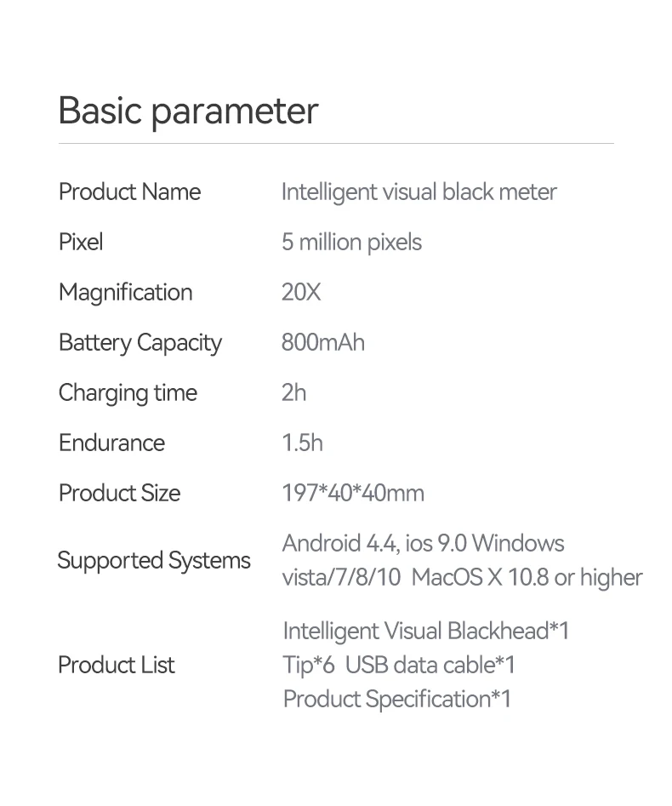Select the Endurance label
This screenshot has height=806, width=672.
pos(111,443)
